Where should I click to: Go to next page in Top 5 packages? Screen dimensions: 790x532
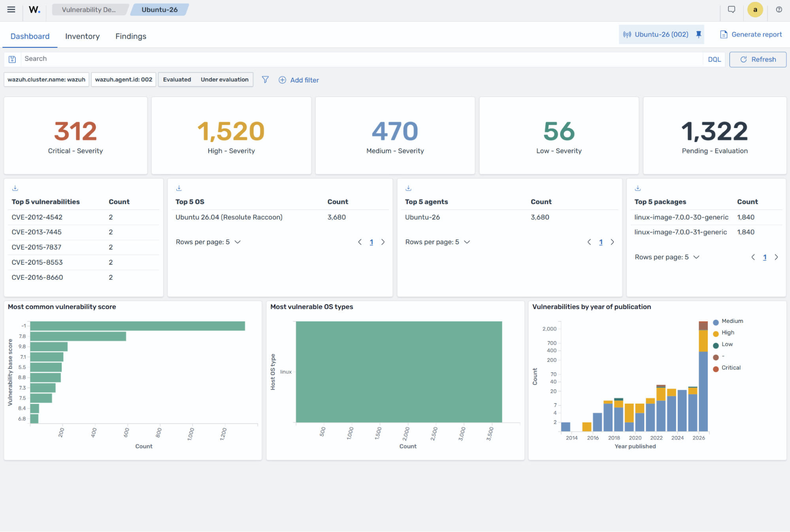point(776,257)
